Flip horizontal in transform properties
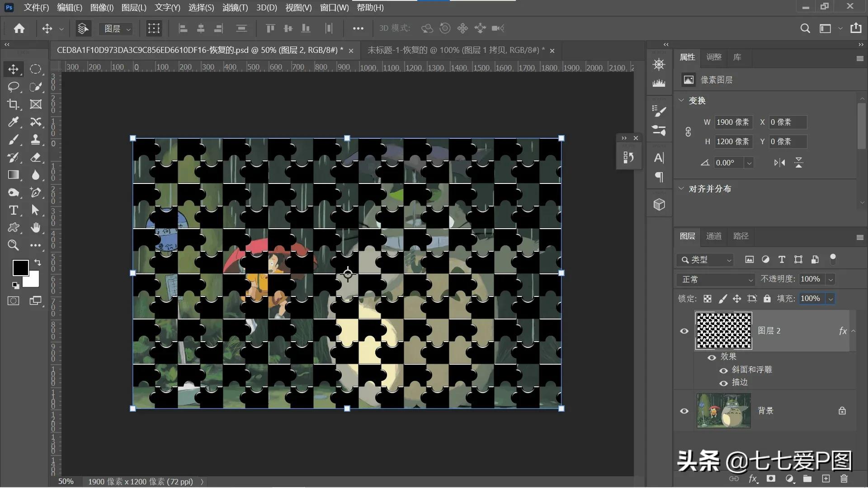The width and height of the screenshot is (868, 488). pyautogui.click(x=779, y=163)
